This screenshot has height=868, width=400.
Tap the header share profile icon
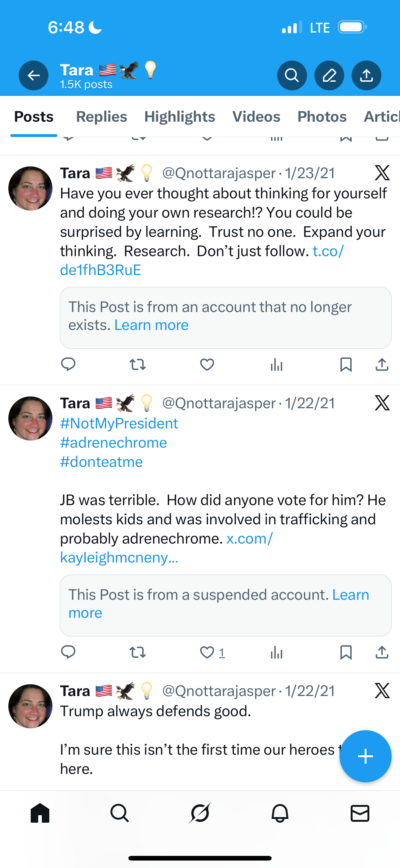tap(366, 75)
